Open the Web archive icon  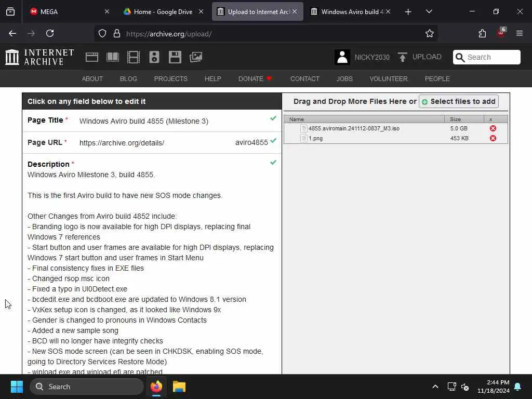[x=91, y=57]
